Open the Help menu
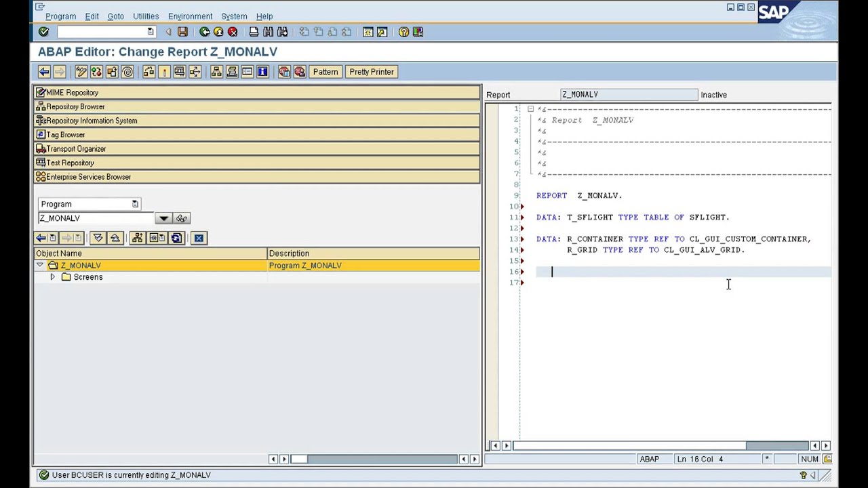Viewport: 868px width, 488px height. pos(264,16)
